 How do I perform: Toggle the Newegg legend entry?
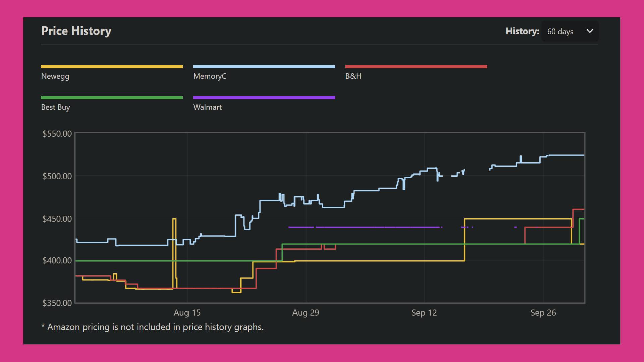point(112,73)
